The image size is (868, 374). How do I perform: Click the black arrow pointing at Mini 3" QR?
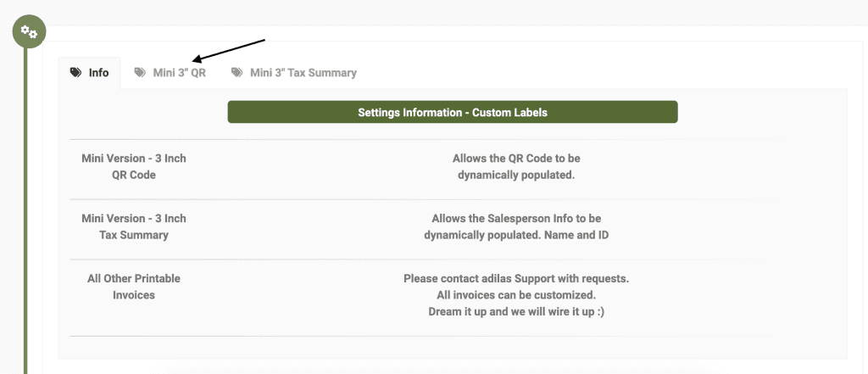(229, 50)
